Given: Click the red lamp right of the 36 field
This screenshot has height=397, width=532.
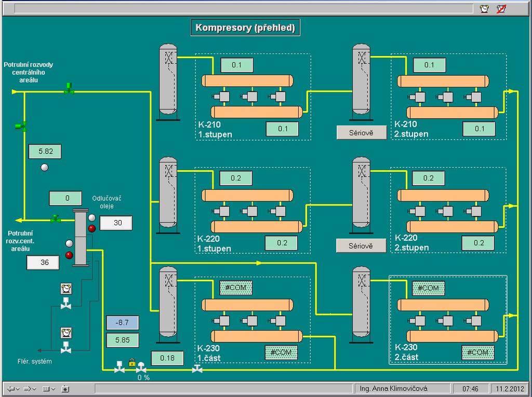Looking at the screenshot, I should (69, 255).
